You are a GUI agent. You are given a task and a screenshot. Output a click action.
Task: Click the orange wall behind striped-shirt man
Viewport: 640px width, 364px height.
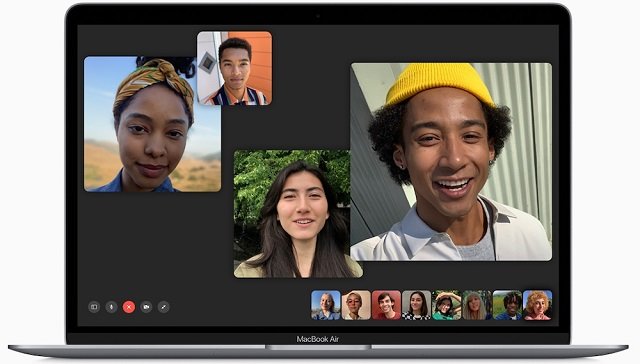(260, 61)
